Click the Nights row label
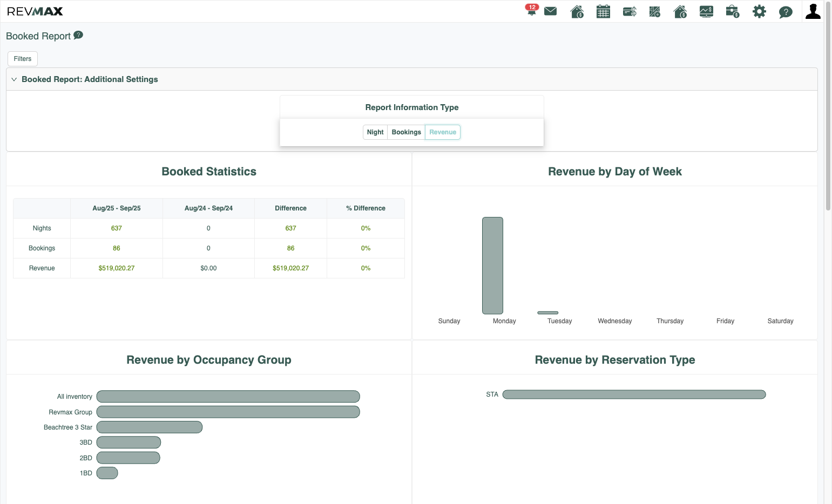The height and width of the screenshot is (504, 832). coord(42,228)
